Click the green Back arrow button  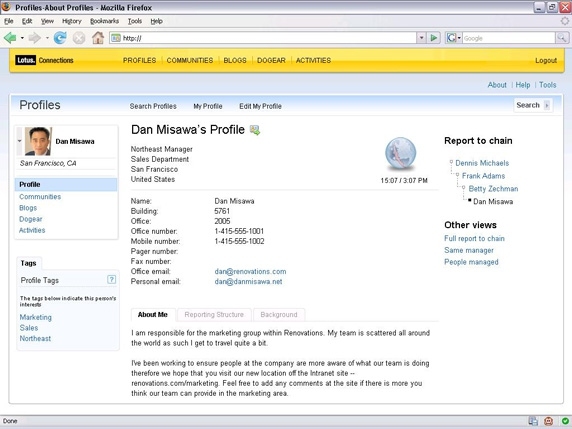click(10, 38)
